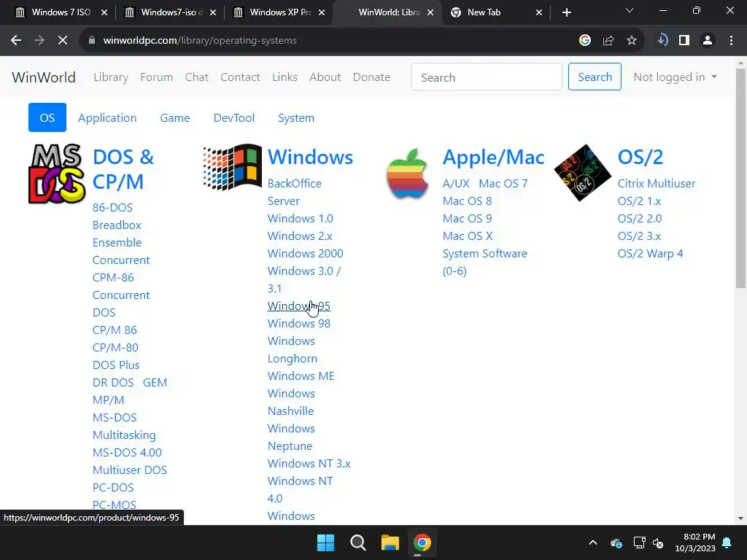Screen dimensions: 747x560
Task: Open the tab search chevron dropdown
Action: [630, 10]
